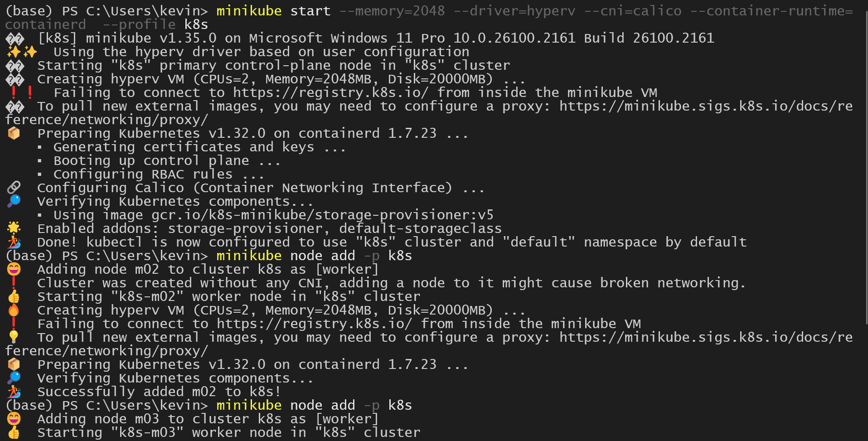Click the surfer emoji beside Successfully added m02
The width and height of the screenshot is (868, 441).
(x=14, y=392)
